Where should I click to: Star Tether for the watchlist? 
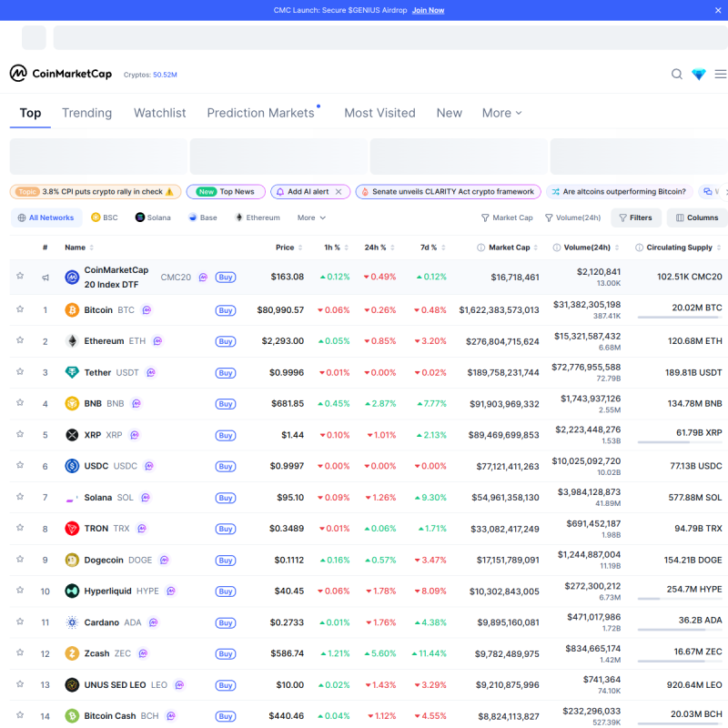tap(20, 371)
